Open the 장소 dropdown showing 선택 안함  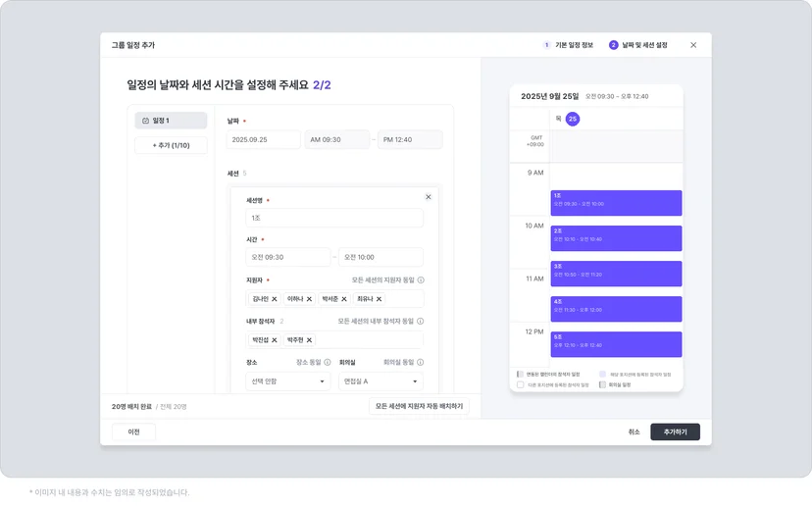click(x=287, y=381)
